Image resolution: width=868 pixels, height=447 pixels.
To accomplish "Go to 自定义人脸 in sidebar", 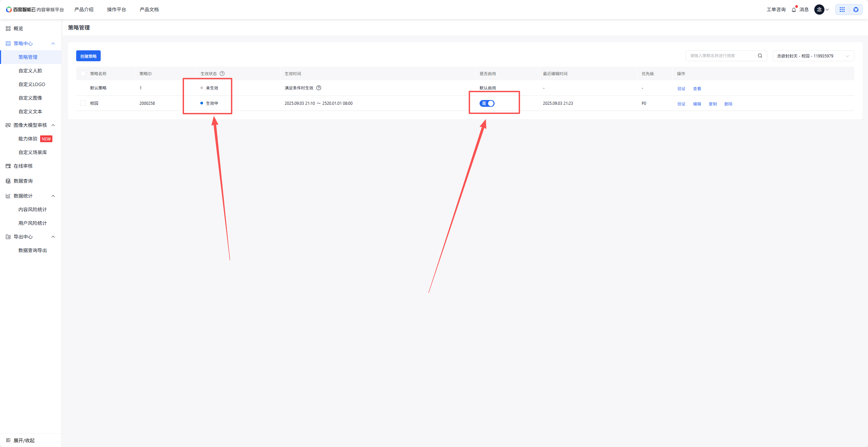I will click(30, 71).
